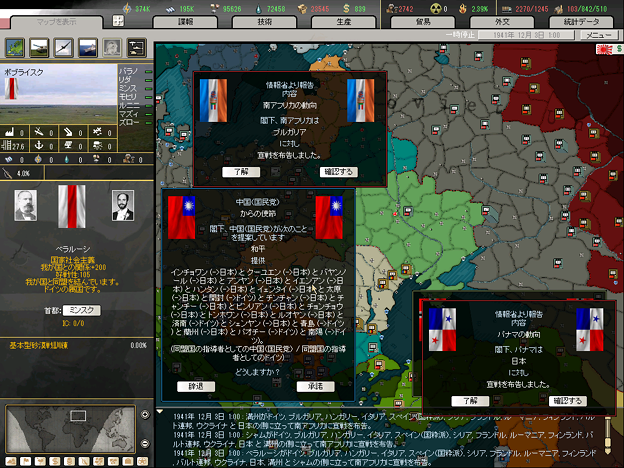Click the ミンスク capital button
Screen dimensions: 624x468
click(x=82, y=310)
